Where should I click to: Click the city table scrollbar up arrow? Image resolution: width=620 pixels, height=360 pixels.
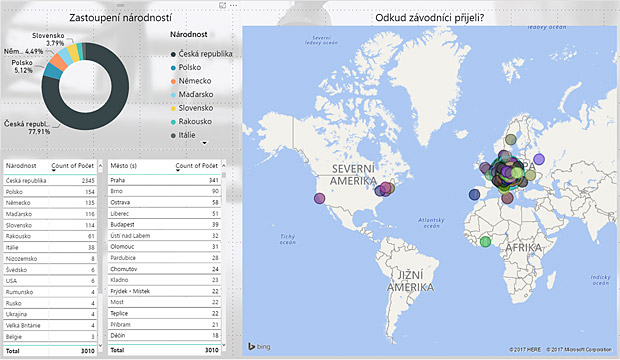pos(224,165)
